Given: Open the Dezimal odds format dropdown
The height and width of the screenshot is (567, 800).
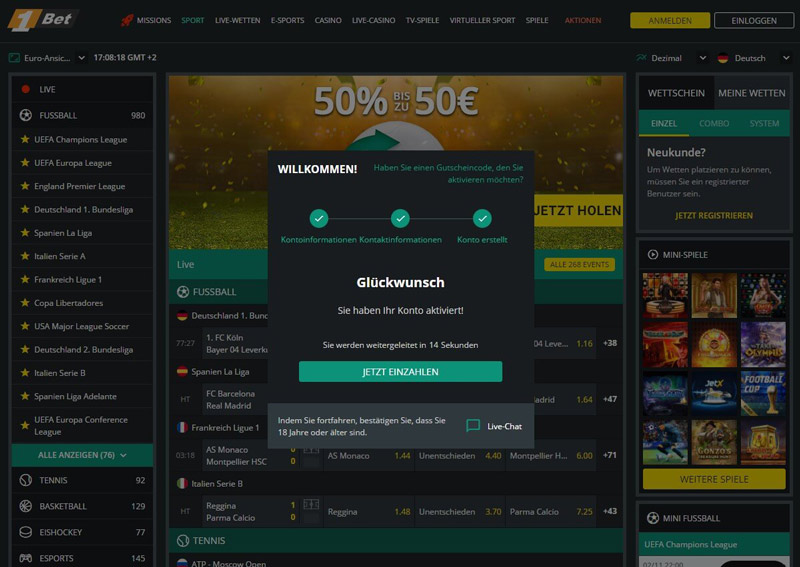Looking at the screenshot, I should [671, 58].
